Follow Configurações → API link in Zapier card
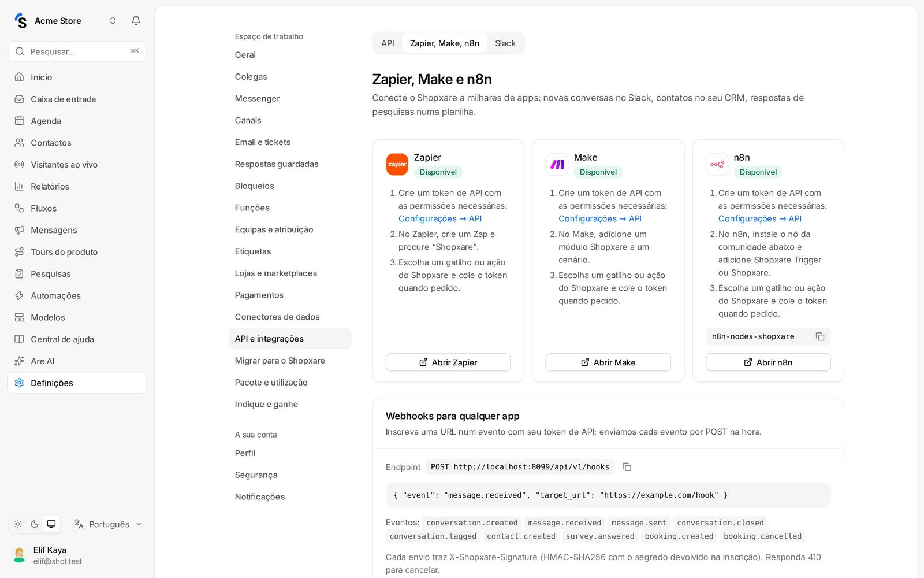The width and height of the screenshot is (924, 578). 440,218
